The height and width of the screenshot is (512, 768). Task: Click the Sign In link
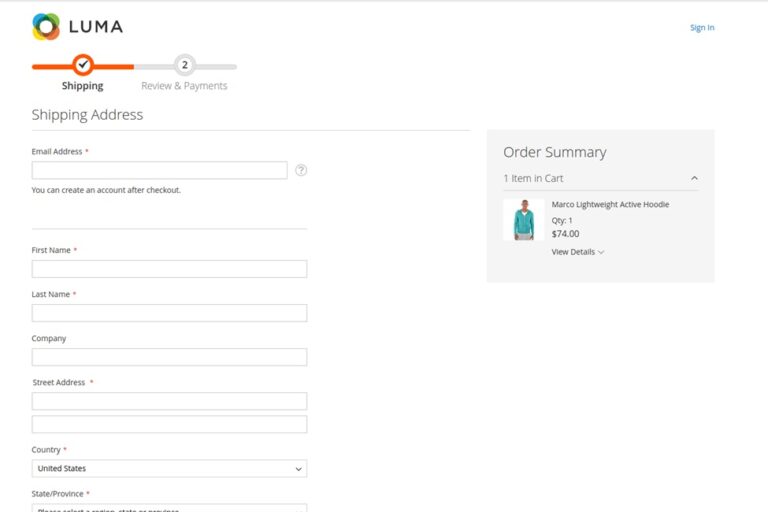(x=702, y=27)
